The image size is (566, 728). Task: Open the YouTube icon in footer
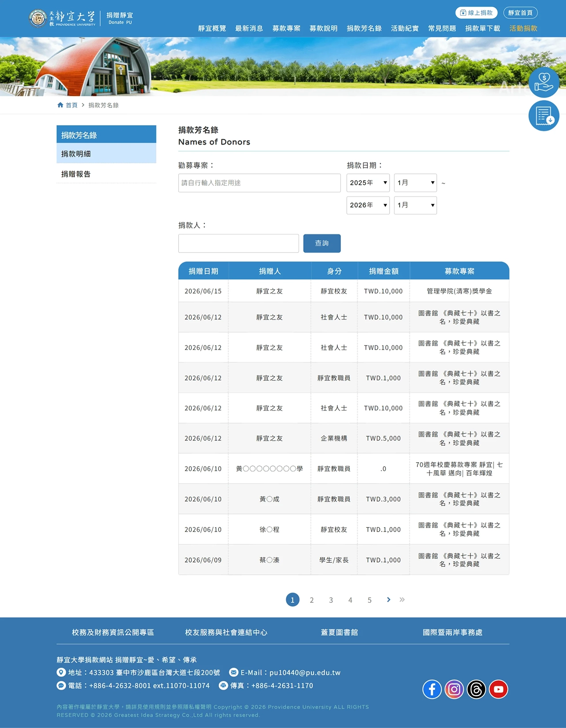[x=498, y=689]
